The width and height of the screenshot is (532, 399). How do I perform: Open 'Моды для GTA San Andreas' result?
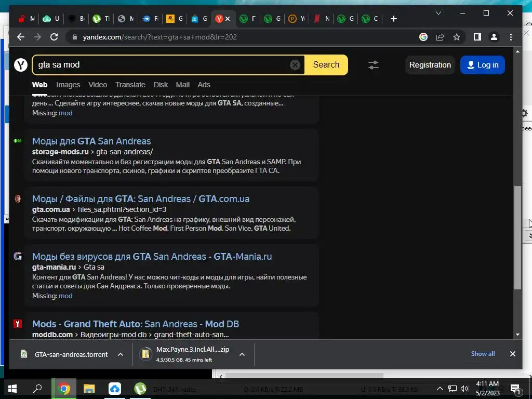pyautogui.click(x=91, y=141)
